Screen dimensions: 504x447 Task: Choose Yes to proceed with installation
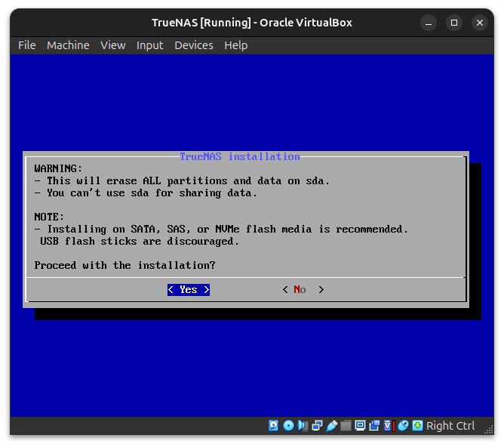click(189, 290)
